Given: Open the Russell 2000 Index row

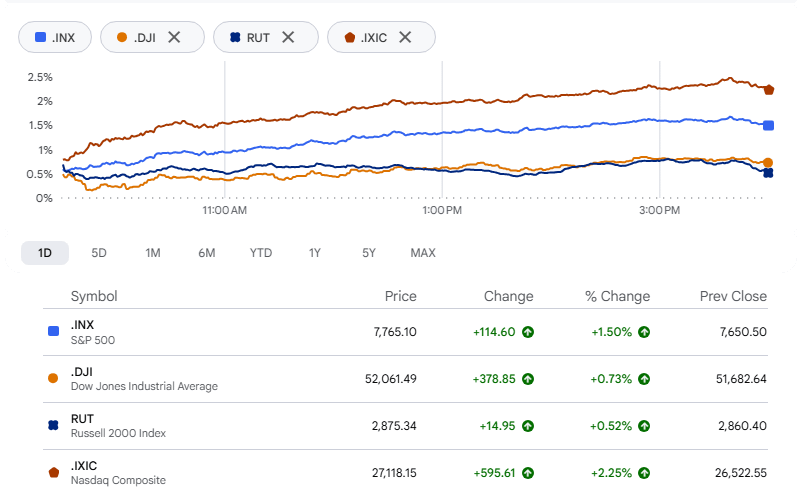Looking at the screenshot, I should tap(405, 426).
